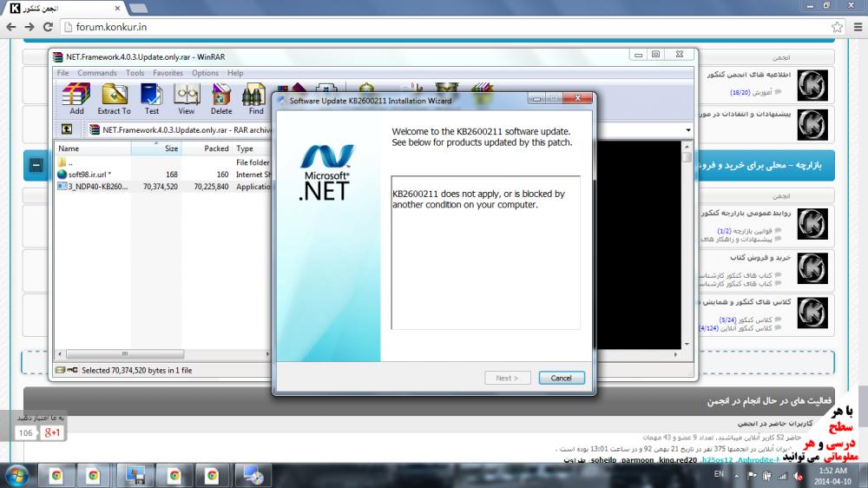Open the خرید و فروش کتاب forum link
The image size is (868, 488).
(760, 258)
